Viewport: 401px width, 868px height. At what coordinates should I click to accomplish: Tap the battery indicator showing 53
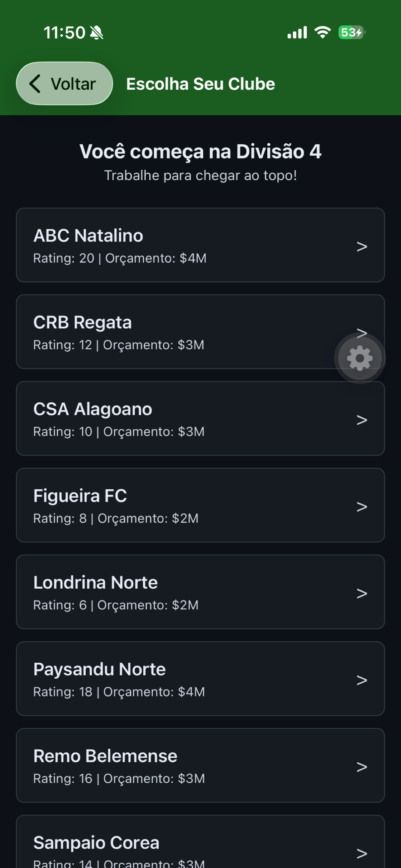coord(352,32)
